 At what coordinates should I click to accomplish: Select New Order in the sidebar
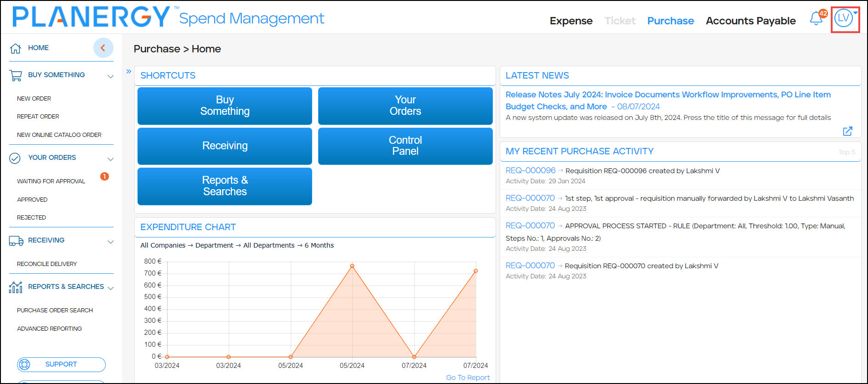(x=34, y=99)
